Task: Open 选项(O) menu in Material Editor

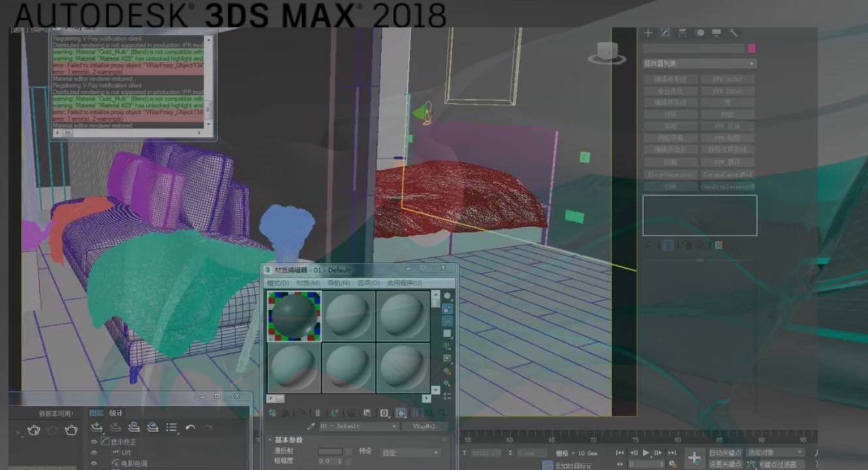Action: click(368, 283)
